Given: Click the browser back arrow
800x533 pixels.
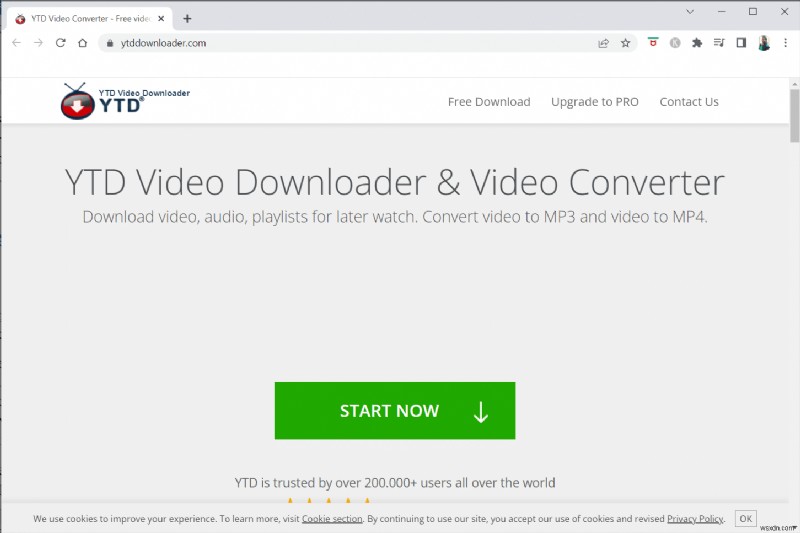Looking at the screenshot, I should click(x=16, y=43).
